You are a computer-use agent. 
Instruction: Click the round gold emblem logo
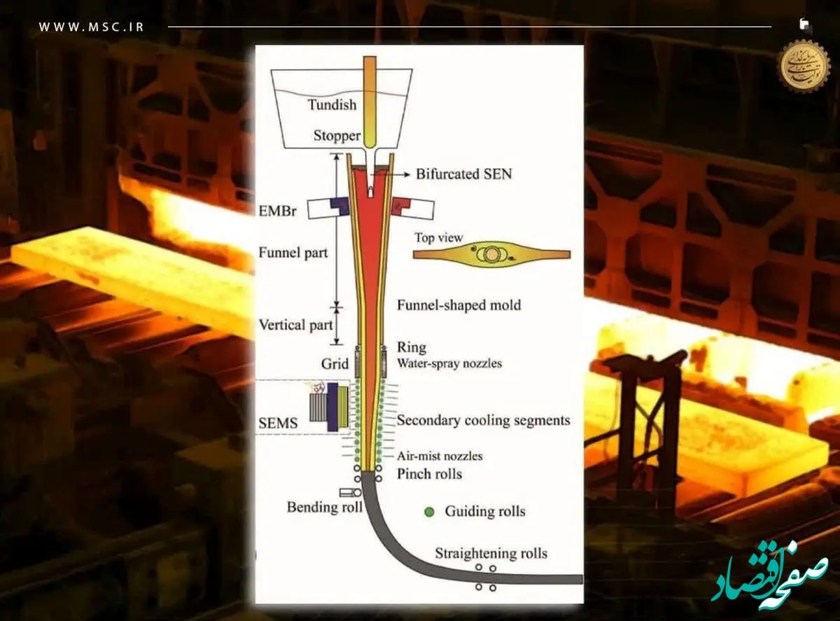[x=804, y=65]
